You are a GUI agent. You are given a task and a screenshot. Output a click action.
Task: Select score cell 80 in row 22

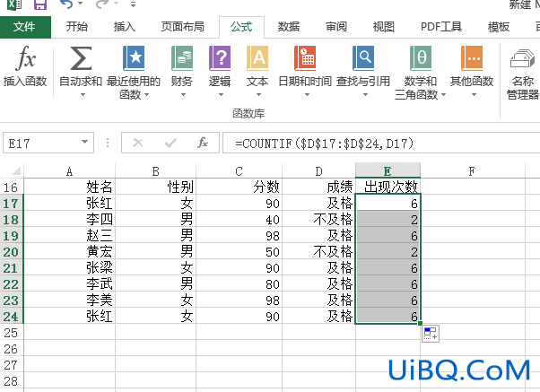(x=239, y=283)
